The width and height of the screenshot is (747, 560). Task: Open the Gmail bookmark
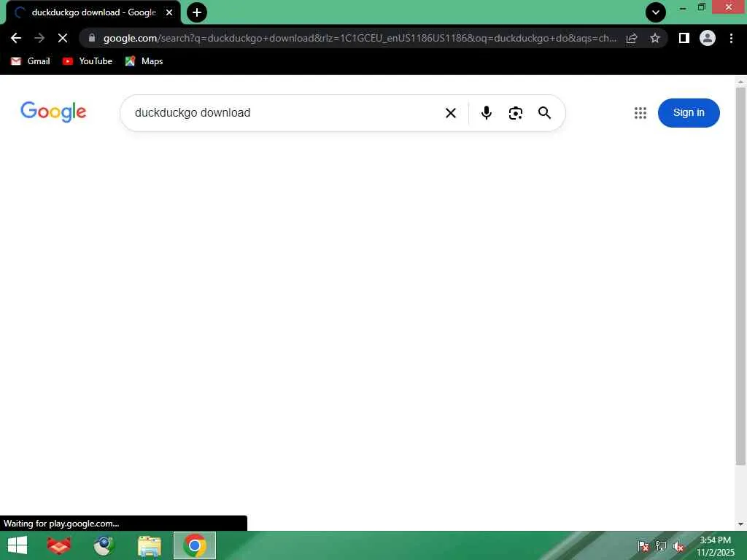click(31, 61)
